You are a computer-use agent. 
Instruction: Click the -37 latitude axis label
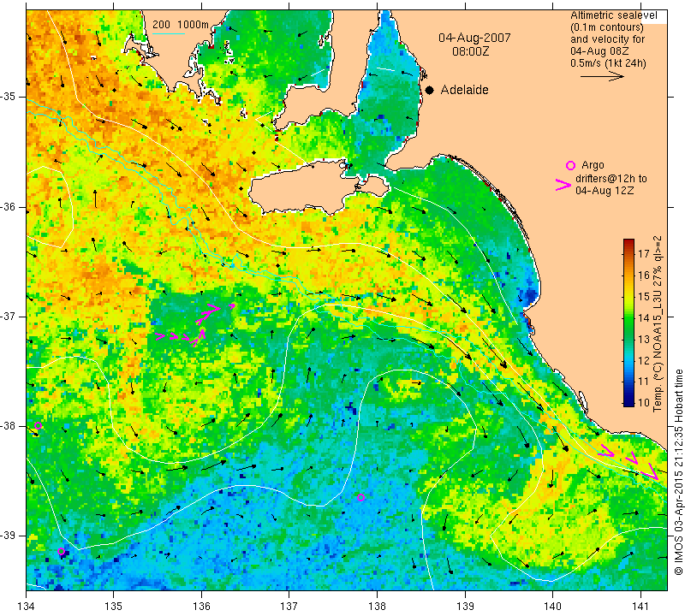9,316
